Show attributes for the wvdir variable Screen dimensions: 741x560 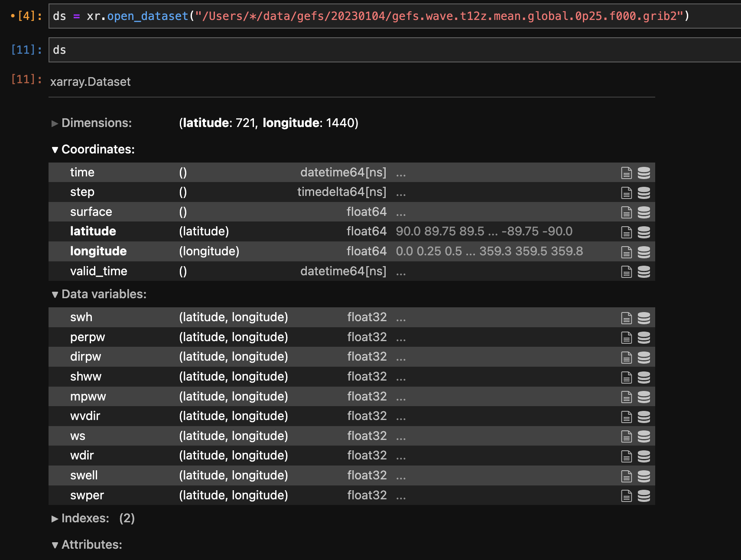(x=627, y=416)
